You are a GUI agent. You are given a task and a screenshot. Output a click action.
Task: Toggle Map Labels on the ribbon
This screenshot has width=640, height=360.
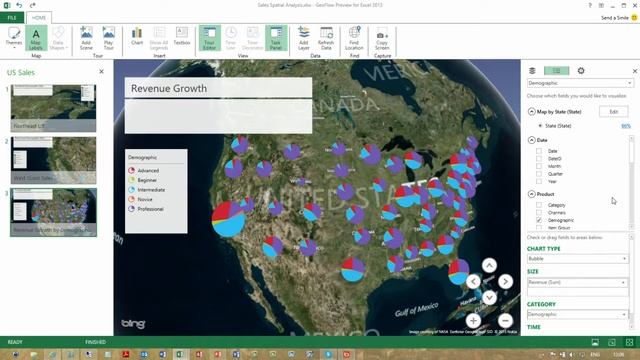click(36, 38)
